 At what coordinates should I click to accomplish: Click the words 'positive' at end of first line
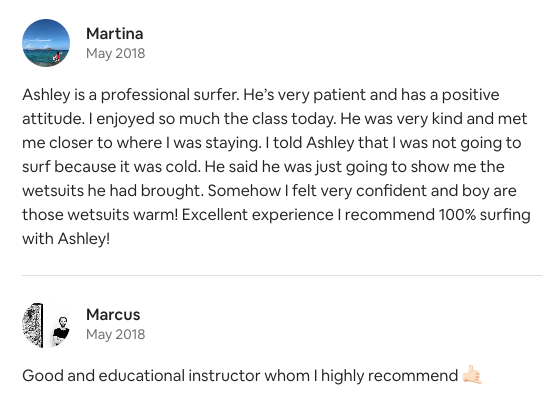tap(471, 95)
